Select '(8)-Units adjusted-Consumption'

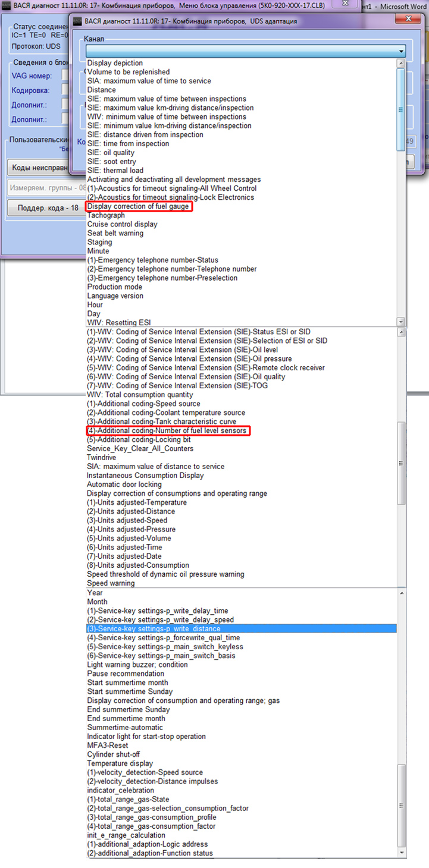tap(138, 565)
